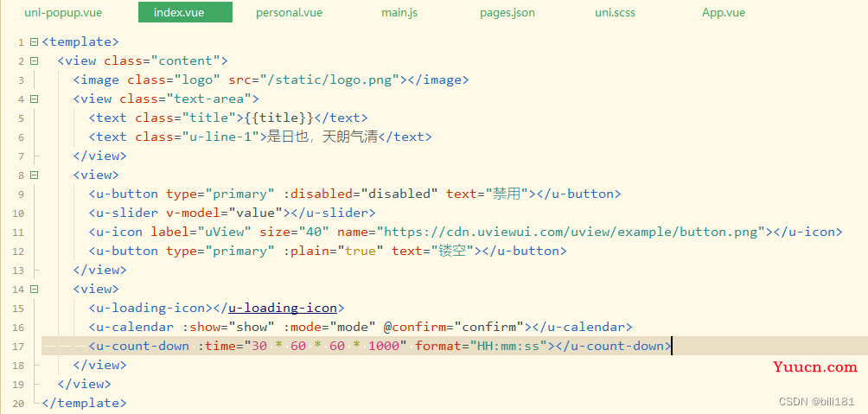The image size is (868, 414).
Task: Click the "禁用" text attribute value
Action: pos(507,194)
